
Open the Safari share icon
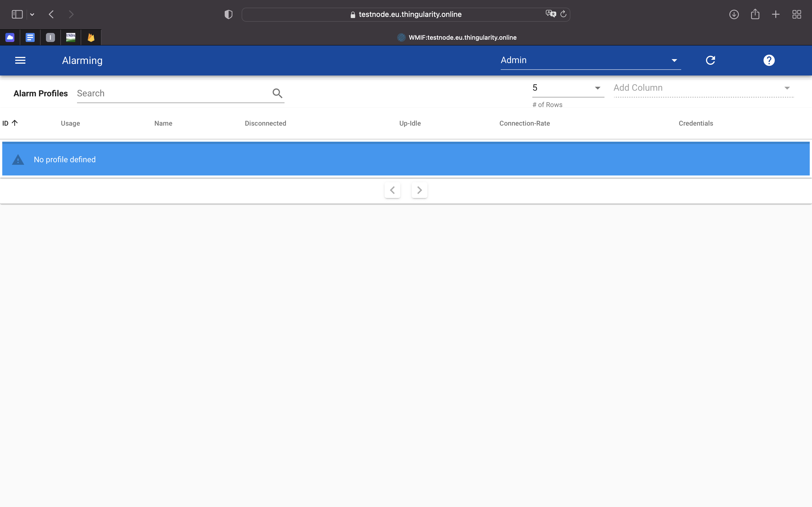click(755, 14)
